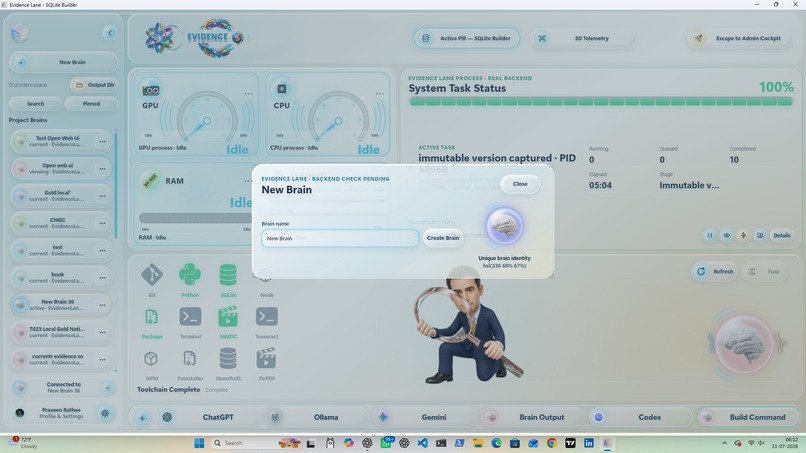The height and width of the screenshot is (453, 806).
Task: Open Visual Studio Code from the taskbar
Action: [423, 443]
